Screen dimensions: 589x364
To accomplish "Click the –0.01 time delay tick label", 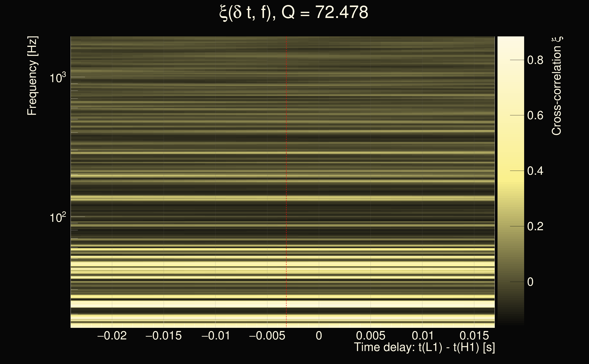I will point(216,336).
